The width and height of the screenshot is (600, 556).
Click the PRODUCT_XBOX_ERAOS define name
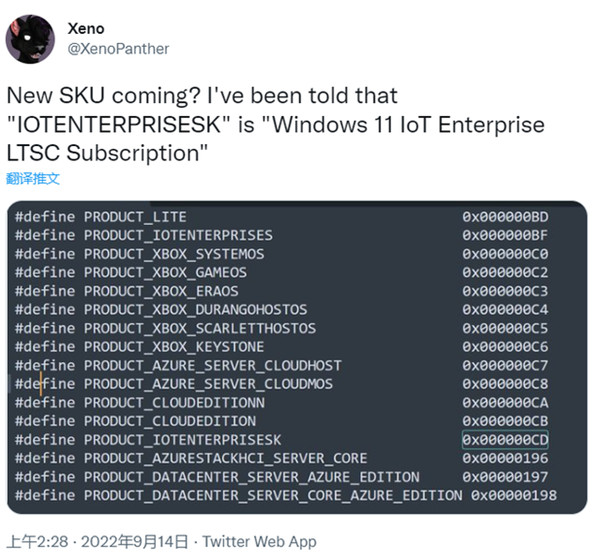(x=160, y=291)
